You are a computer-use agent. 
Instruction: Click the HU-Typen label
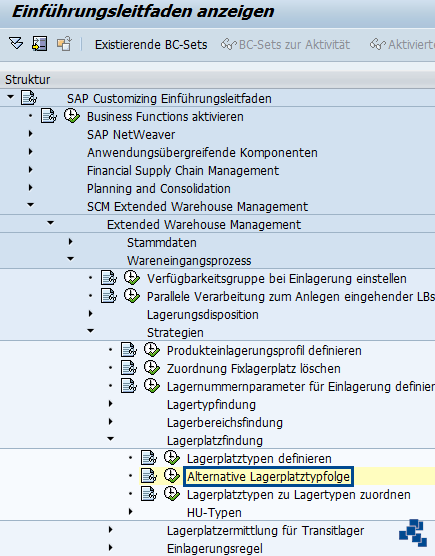point(214,513)
